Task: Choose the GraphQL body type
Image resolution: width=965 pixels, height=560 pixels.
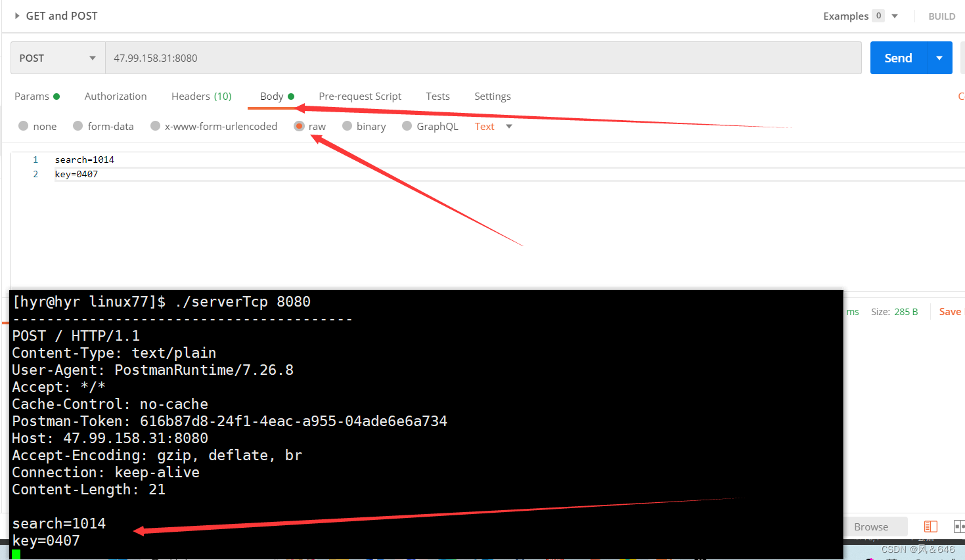Action: point(430,126)
